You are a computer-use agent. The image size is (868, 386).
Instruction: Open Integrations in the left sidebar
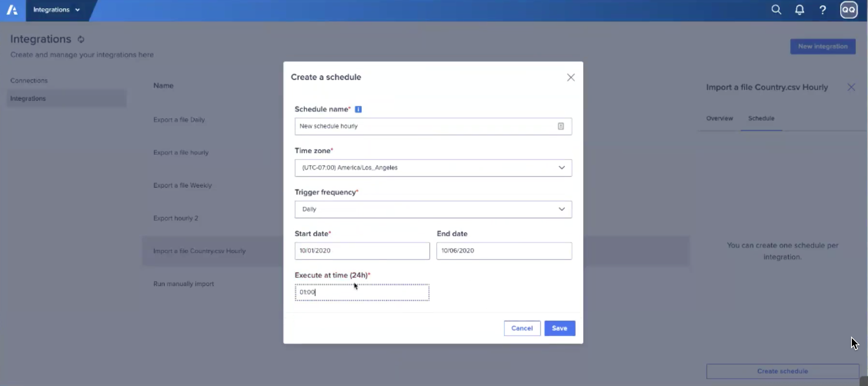[x=67, y=98]
